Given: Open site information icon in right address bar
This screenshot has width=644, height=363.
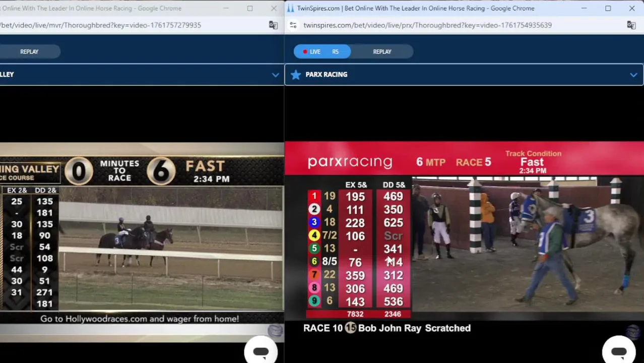Looking at the screenshot, I should 293,25.
